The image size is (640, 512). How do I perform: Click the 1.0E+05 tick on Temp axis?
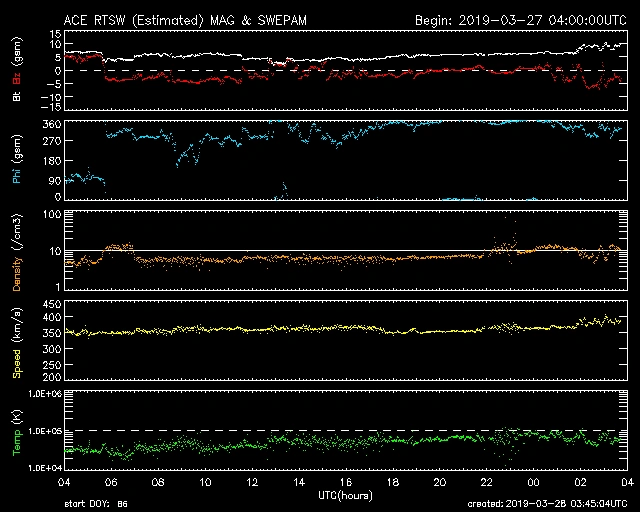click(45, 431)
